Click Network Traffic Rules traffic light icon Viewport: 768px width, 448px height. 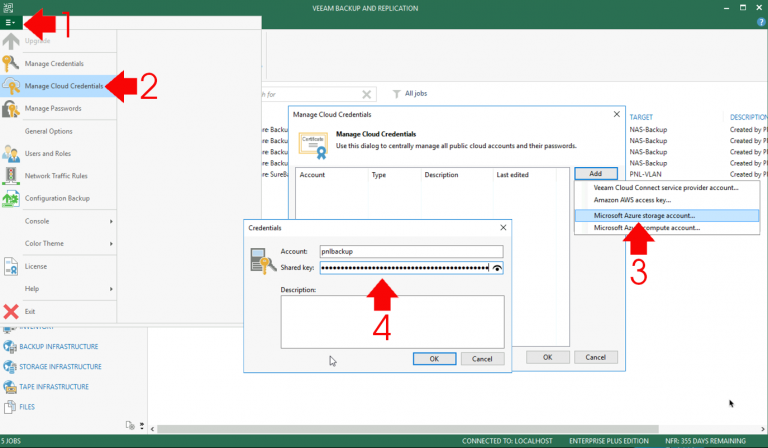[x=10, y=175]
